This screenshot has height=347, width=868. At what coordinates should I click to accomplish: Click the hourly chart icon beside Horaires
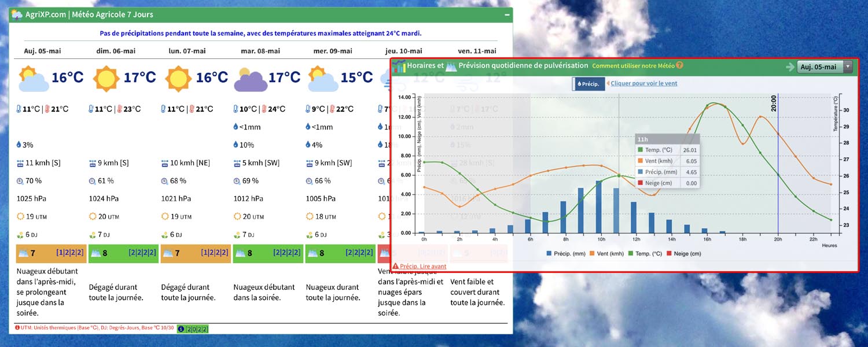[x=399, y=66]
